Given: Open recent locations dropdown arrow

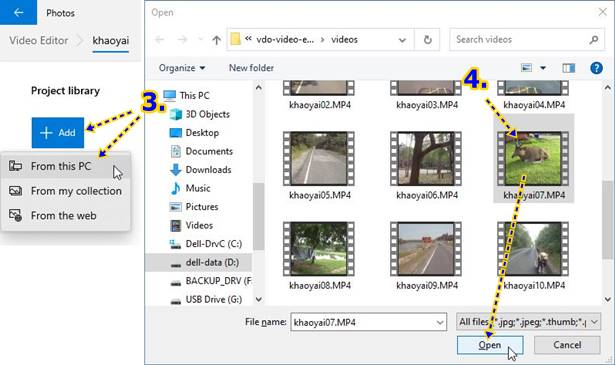Looking at the screenshot, I should (x=200, y=40).
